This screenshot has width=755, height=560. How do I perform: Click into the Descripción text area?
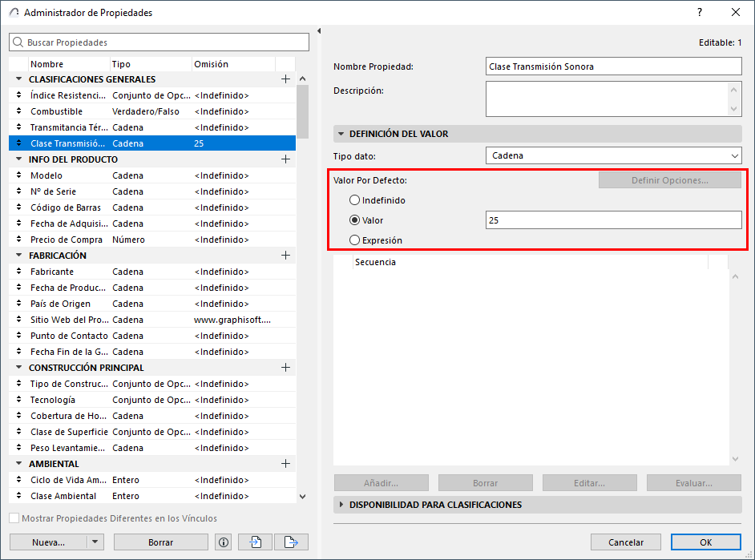607,99
